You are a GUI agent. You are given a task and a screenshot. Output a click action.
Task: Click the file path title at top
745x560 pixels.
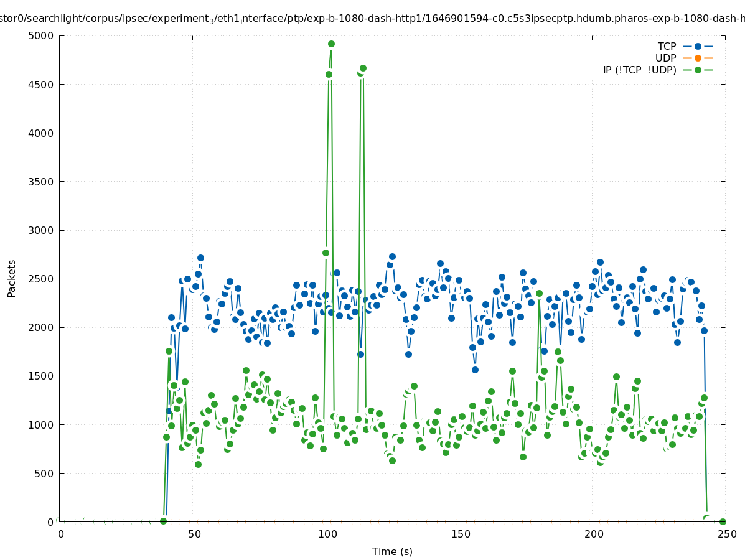[x=372, y=19]
